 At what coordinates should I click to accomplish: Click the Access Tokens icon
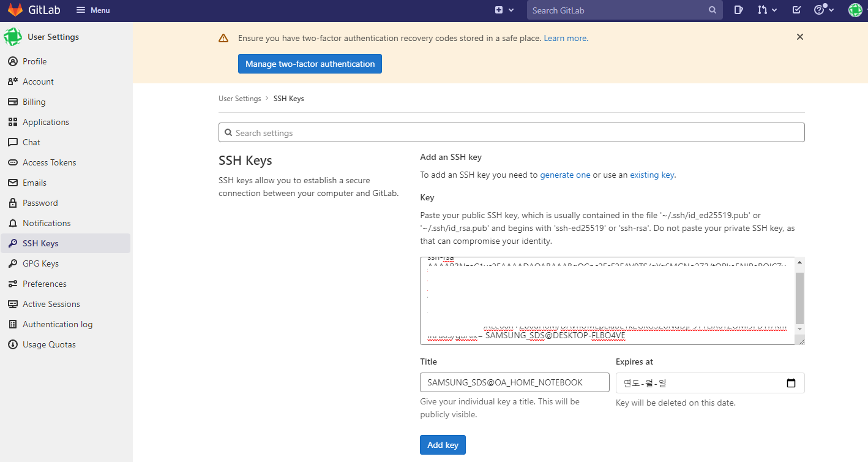pyautogui.click(x=12, y=162)
